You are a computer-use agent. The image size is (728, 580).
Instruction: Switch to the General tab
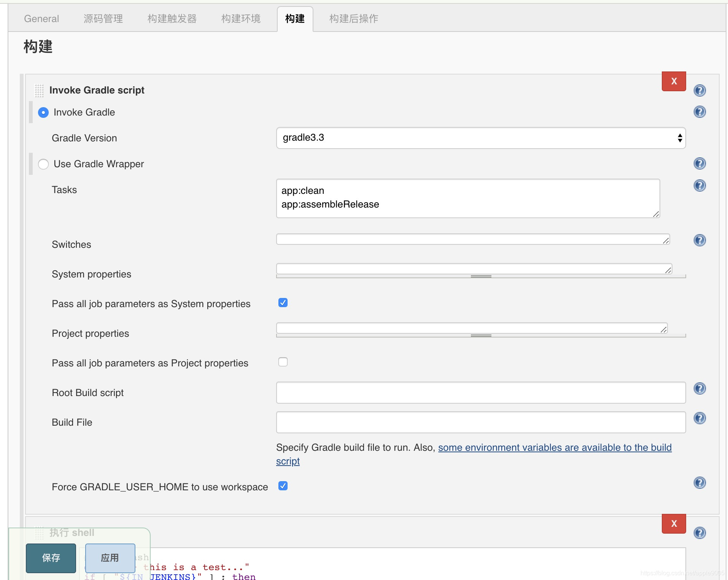pos(41,19)
